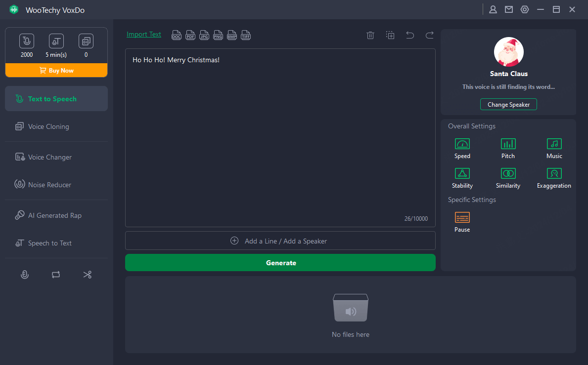Switch to Voice Cloning

pyautogui.click(x=48, y=126)
